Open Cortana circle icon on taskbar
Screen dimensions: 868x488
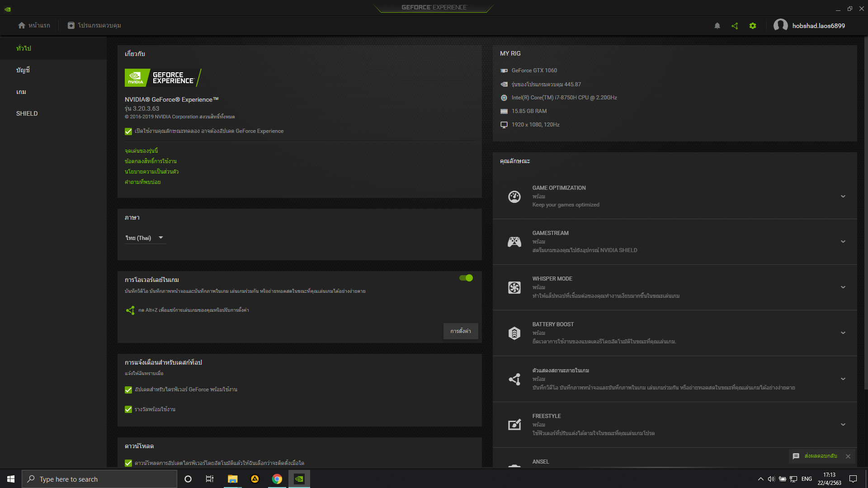188,479
